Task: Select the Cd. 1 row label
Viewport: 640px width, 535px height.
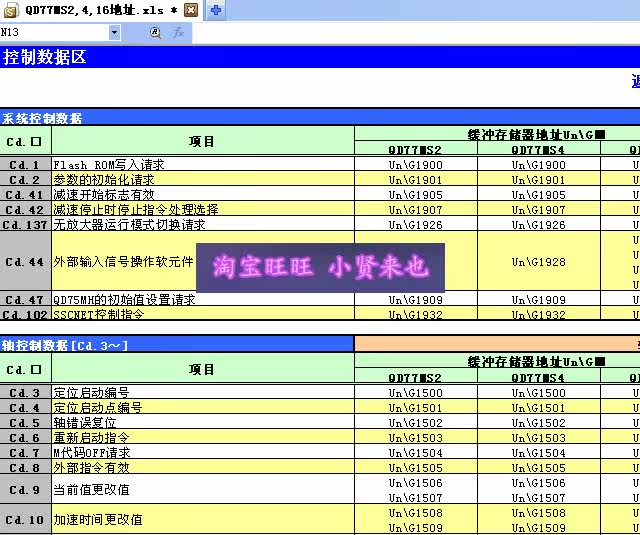Action: tap(25, 165)
